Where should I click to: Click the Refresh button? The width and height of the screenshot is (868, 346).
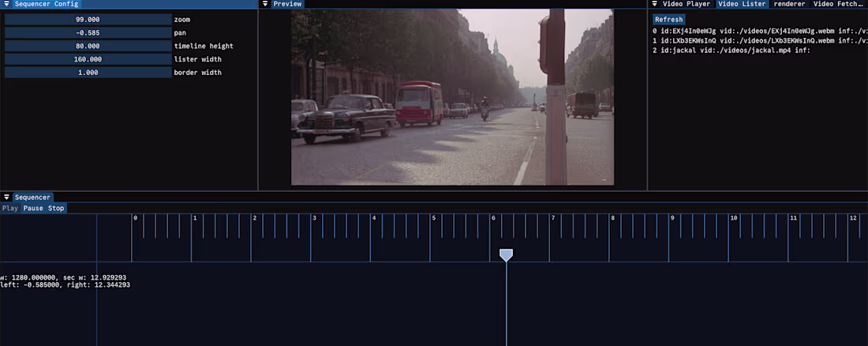point(668,20)
